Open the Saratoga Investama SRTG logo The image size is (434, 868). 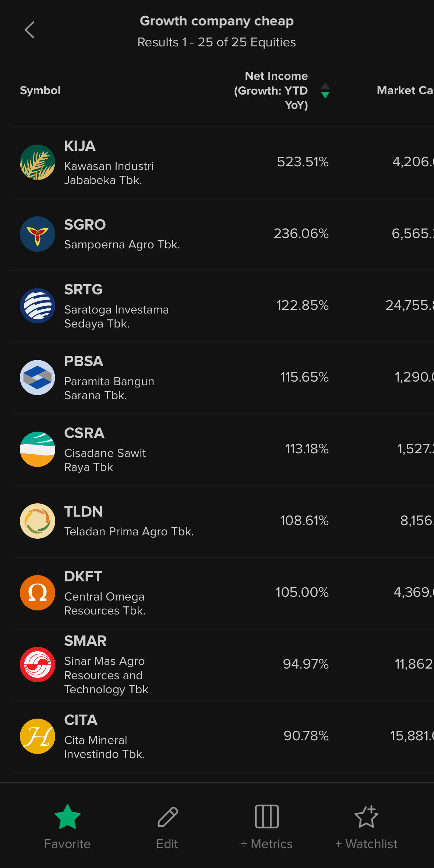coord(38,306)
